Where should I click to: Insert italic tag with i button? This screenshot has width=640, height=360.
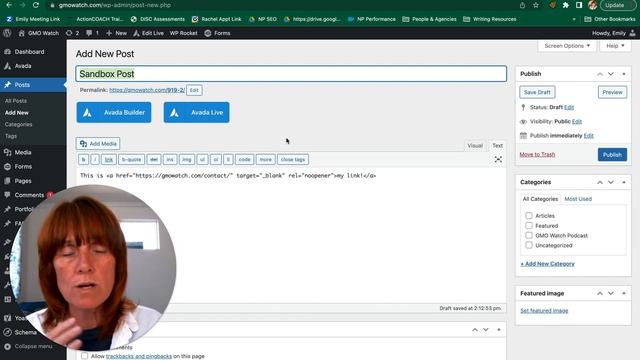95,160
